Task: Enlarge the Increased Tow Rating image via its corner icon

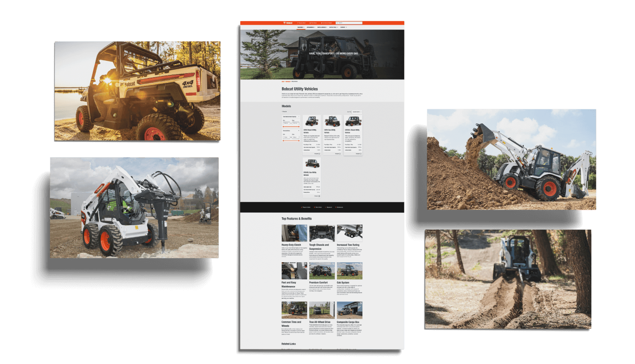Action: (361, 226)
